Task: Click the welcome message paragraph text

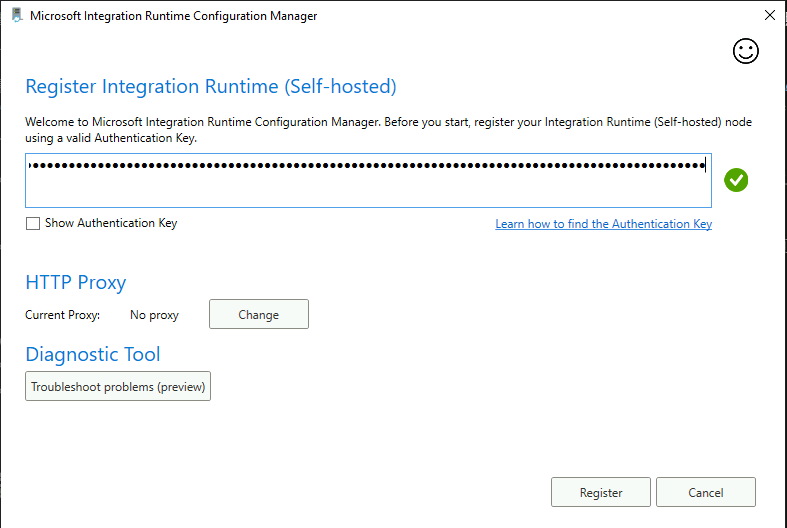Action: pyautogui.click(x=388, y=130)
